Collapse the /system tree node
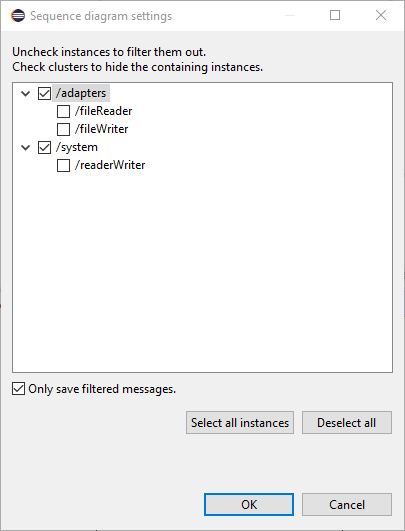Viewport: 405px width, 531px height. 26,148
